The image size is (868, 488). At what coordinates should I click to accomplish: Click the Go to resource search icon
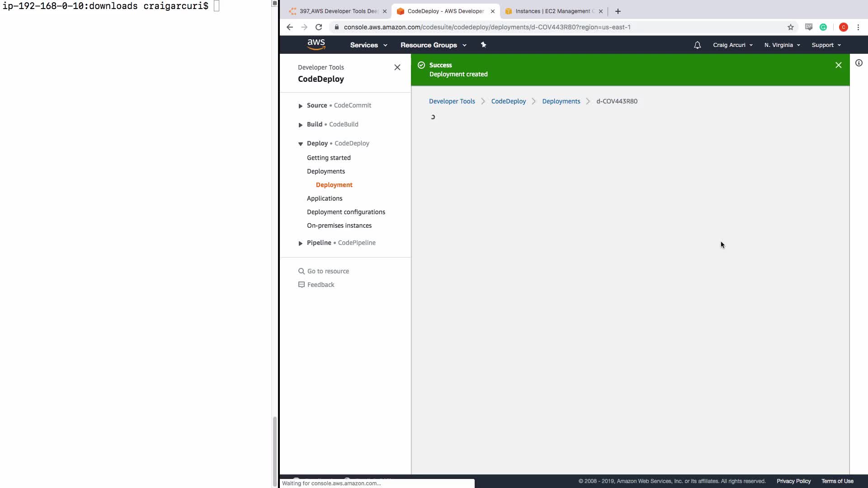click(x=301, y=271)
